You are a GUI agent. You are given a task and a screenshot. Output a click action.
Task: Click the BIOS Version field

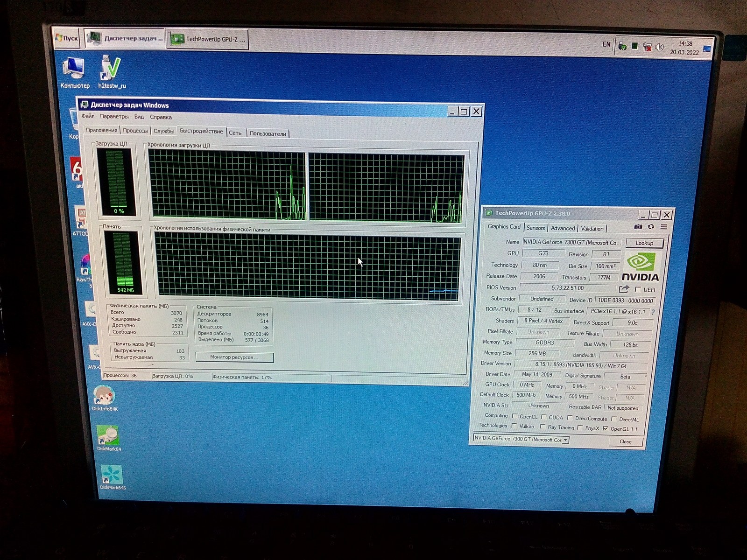(x=568, y=288)
